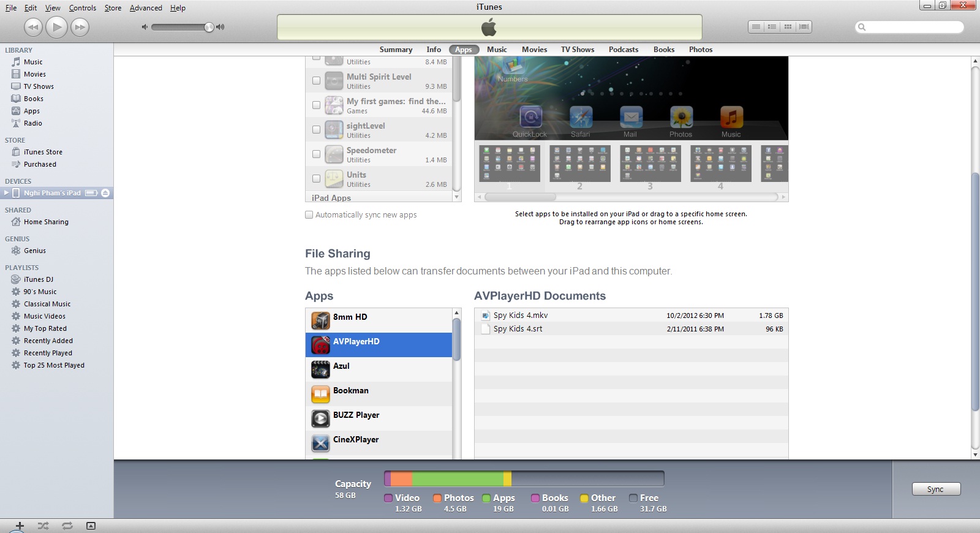Click the mute speaker icon beside the volume slider
980x533 pixels.
click(145, 27)
